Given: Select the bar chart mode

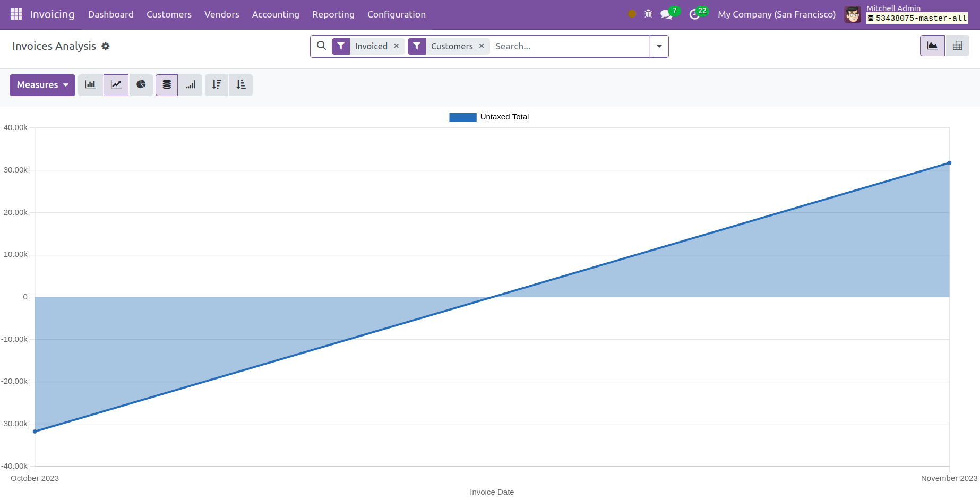Looking at the screenshot, I should (x=90, y=85).
